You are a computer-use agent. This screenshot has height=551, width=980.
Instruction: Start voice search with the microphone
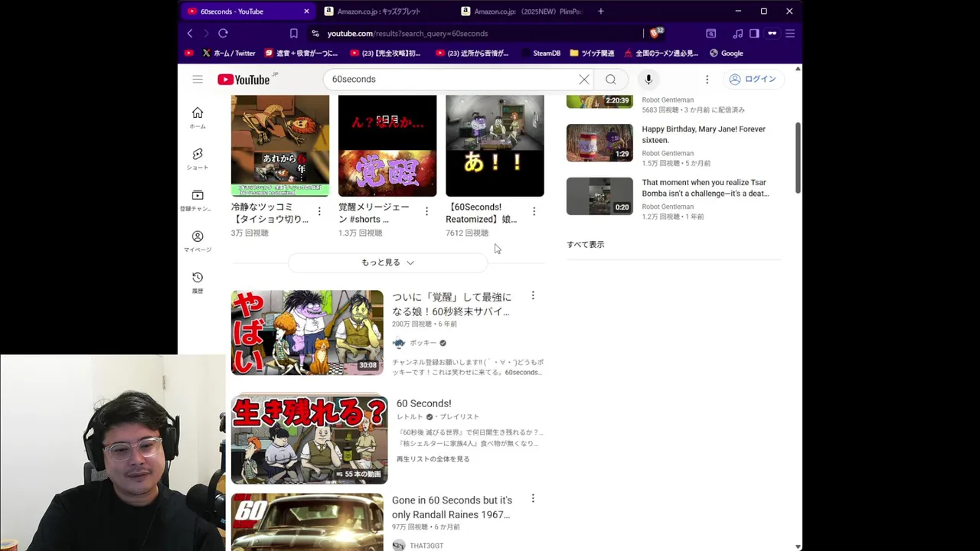pos(648,79)
